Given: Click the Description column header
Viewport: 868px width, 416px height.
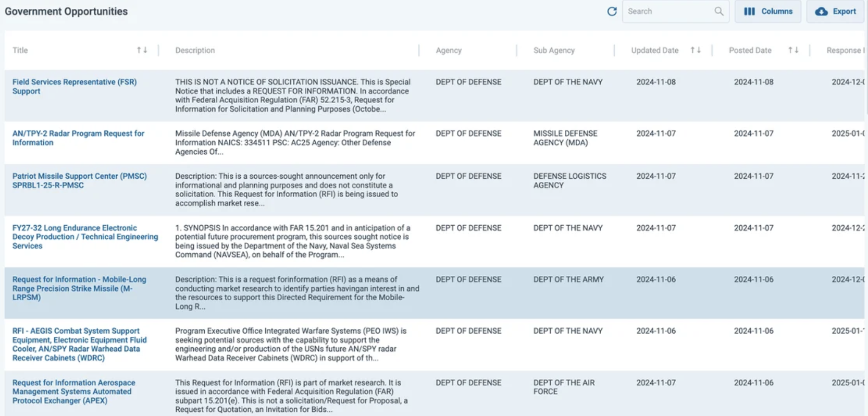Looking at the screenshot, I should click(195, 51).
